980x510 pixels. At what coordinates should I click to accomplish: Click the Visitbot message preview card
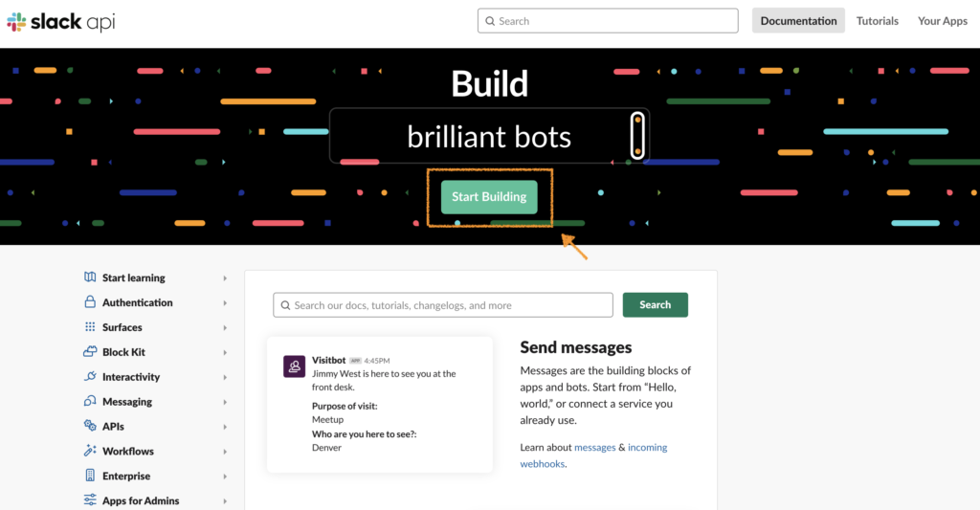coord(379,405)
